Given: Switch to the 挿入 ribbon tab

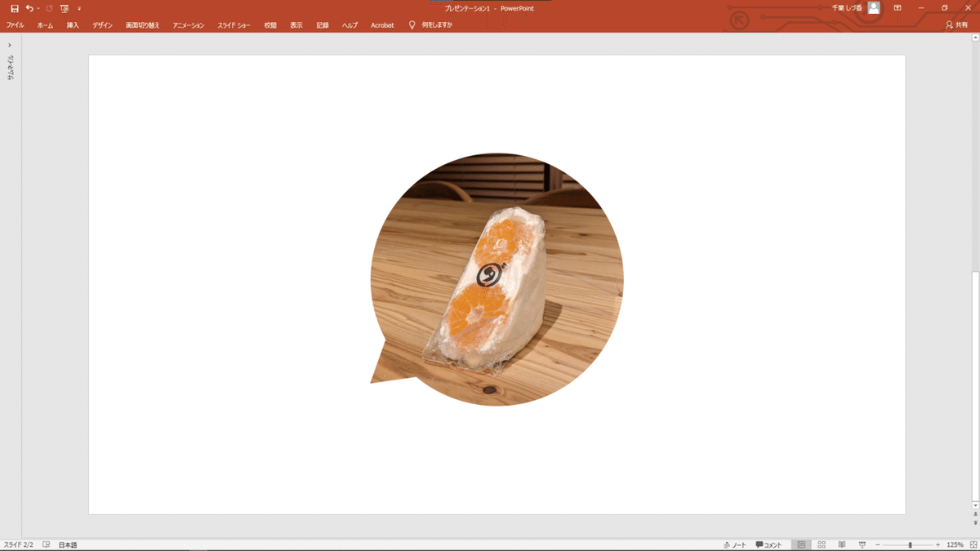Looking at the screenshot, I should 73,25.
